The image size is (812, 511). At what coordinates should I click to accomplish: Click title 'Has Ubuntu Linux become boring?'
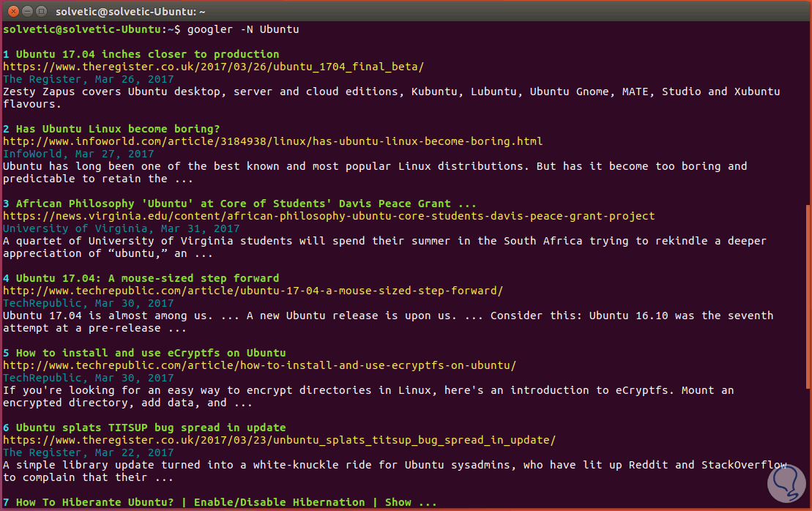[118, 129]
